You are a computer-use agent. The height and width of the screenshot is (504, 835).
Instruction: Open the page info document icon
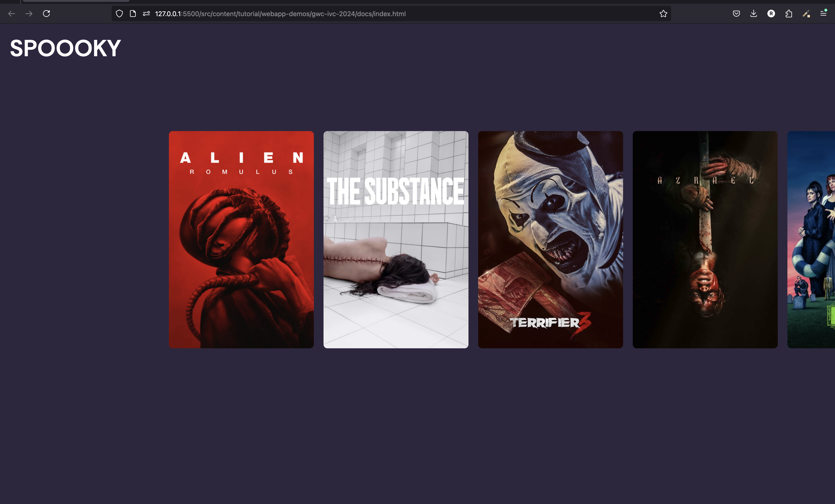pos(133,14)
